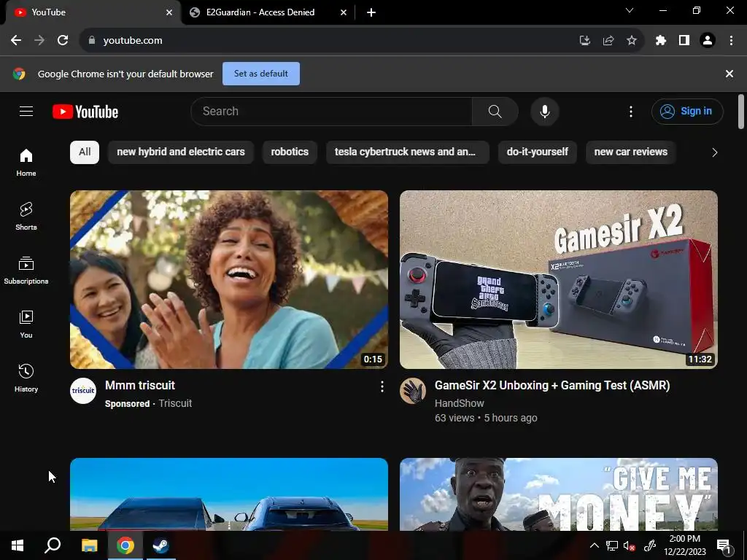Toggle Chrome side panel icon
The height and width of the screenshot is (560, 747).
point(684,41)
